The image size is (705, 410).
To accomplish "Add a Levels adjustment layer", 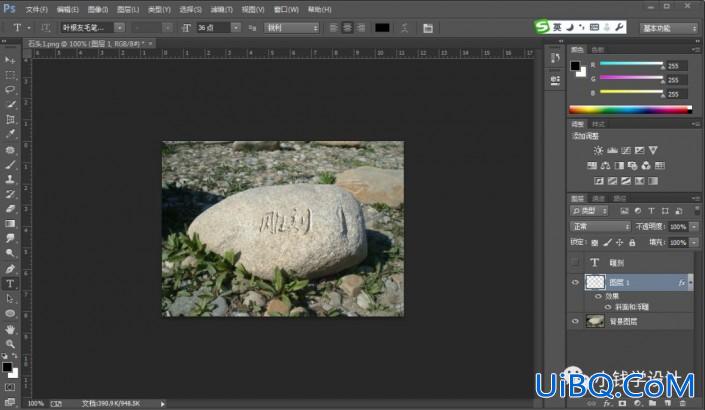I will click(612, 150).
